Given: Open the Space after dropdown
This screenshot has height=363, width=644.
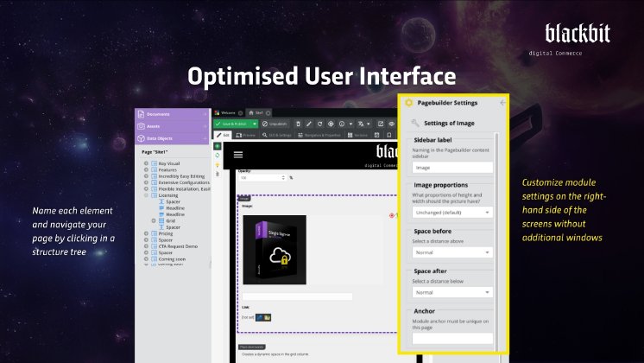Looking at the screenshot, I should tap(452, 292).
